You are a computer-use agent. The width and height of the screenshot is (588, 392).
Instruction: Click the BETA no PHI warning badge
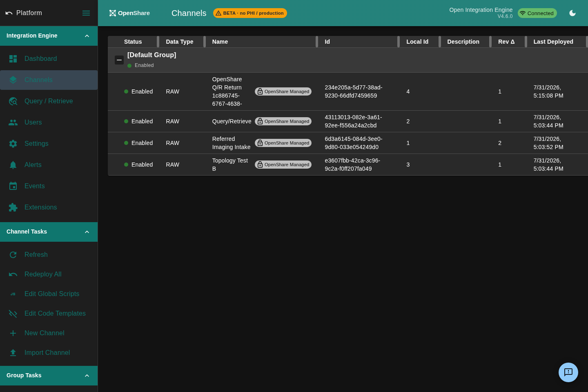[x=250, y=13]
